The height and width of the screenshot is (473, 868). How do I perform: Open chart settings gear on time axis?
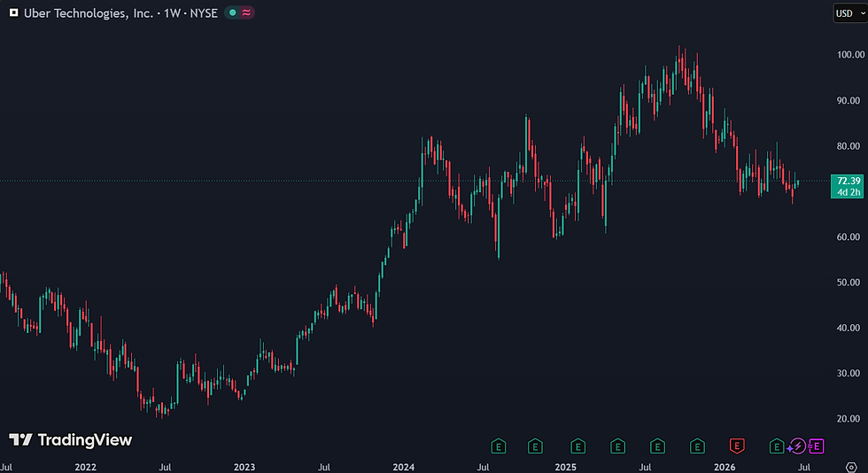point(851,468)
